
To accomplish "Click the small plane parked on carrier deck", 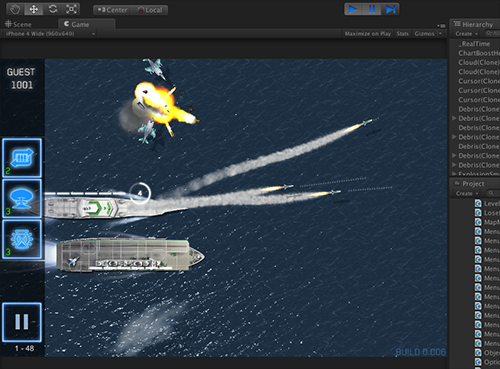I will click(x=73, y=261).
